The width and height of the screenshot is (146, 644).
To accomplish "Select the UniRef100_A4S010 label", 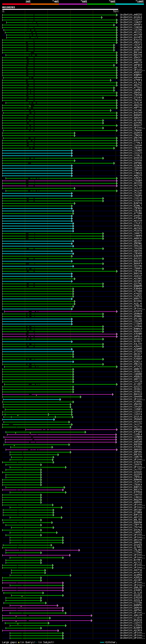I will [x=131, y=422].
